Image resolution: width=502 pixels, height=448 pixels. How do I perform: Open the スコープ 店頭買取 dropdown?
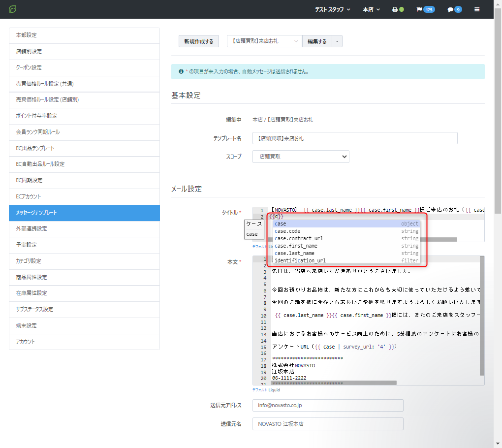click(301, 157)
